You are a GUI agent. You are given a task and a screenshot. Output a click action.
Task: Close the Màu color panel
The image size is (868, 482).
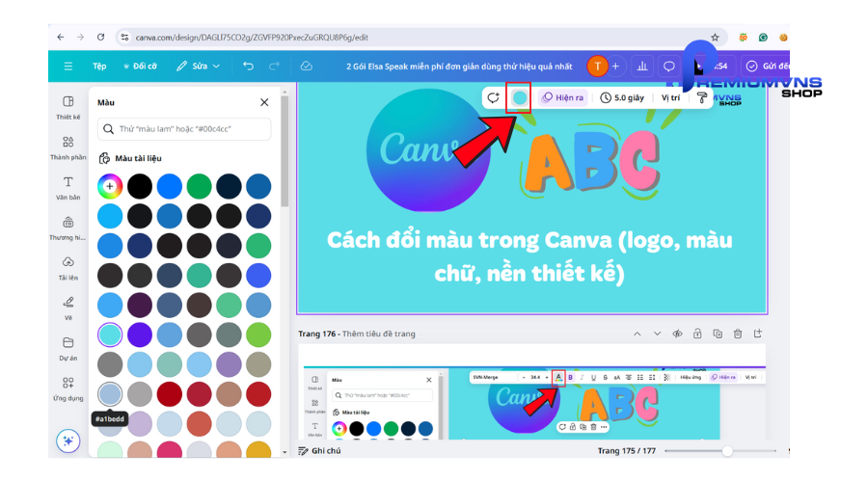[x=264, y=102]
